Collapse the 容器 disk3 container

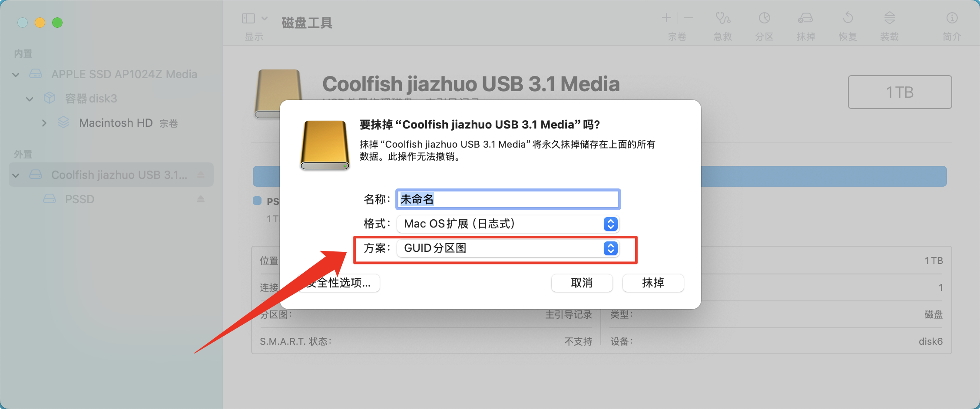(30, 99)
